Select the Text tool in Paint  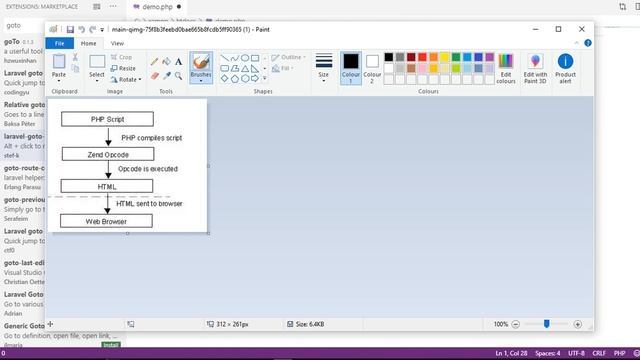tap(178, 62)
